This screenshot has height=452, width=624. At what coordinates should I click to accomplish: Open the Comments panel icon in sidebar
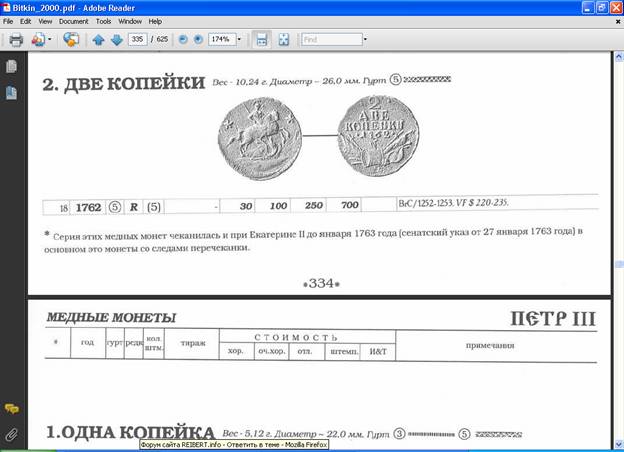point(12,409)
